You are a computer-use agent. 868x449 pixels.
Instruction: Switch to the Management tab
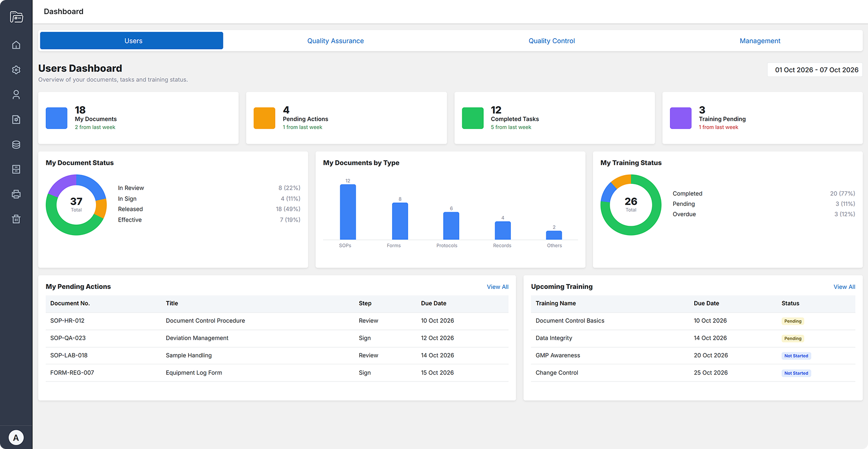[x=760, y=41]
